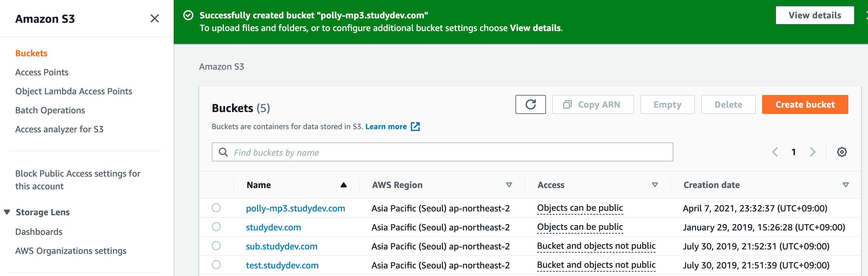The image size is (868, 276).
Task: Click the Empty button
Action: pyautogui.click(x=667, y=104)
